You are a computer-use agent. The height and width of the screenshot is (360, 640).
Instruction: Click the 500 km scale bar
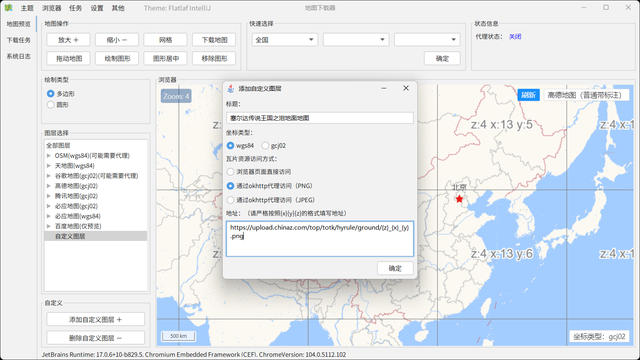(x=178, y=336)
